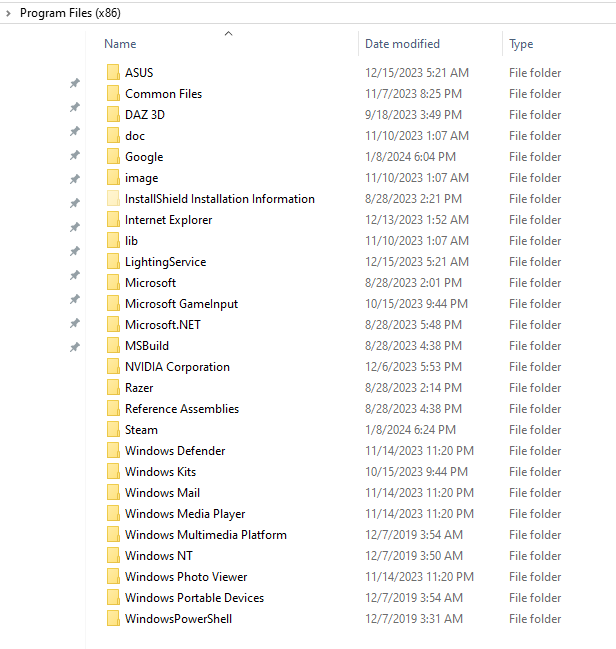Screen dimensions: 616x649
Task: Click the Microsoft.NET folder icon
Action: [113, 324]
